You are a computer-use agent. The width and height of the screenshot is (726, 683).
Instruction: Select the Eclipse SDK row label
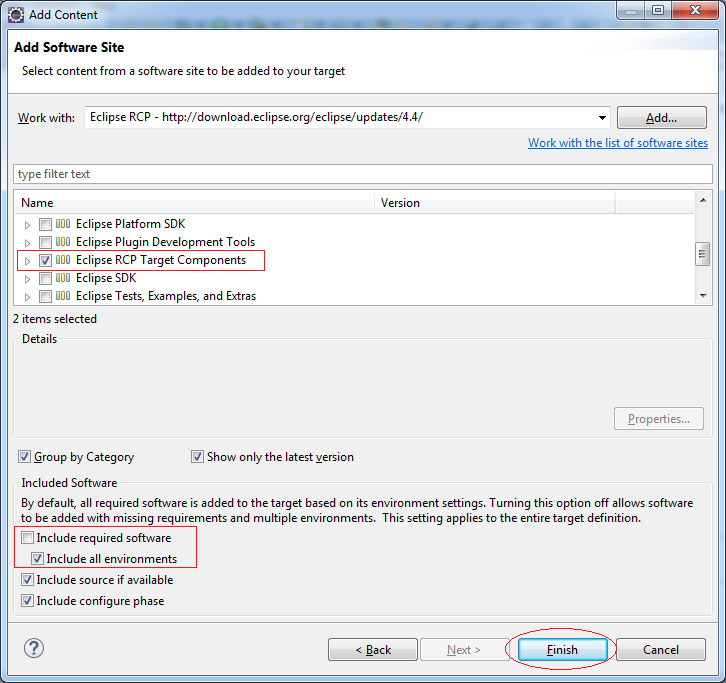pyautogui.click(x=106, y=278)
